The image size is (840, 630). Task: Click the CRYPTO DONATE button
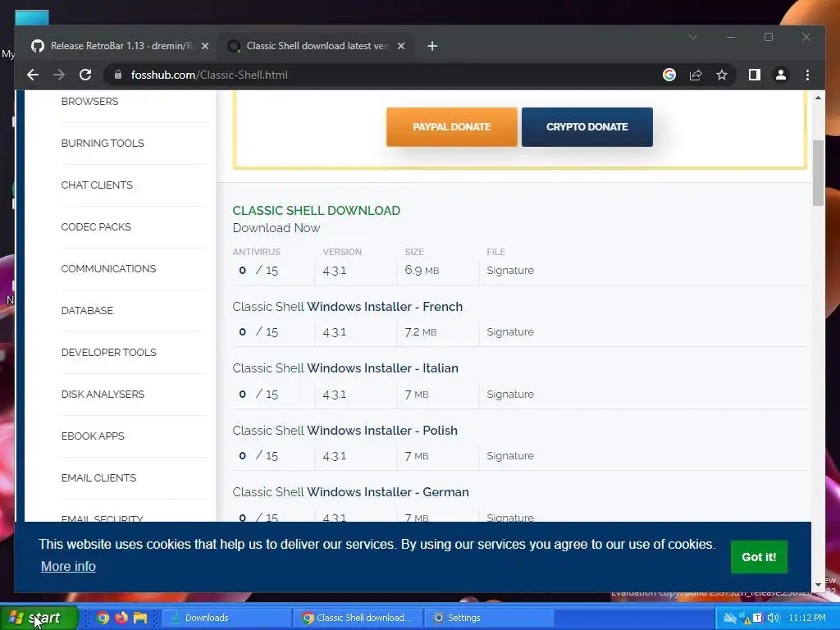coord(587,127)
